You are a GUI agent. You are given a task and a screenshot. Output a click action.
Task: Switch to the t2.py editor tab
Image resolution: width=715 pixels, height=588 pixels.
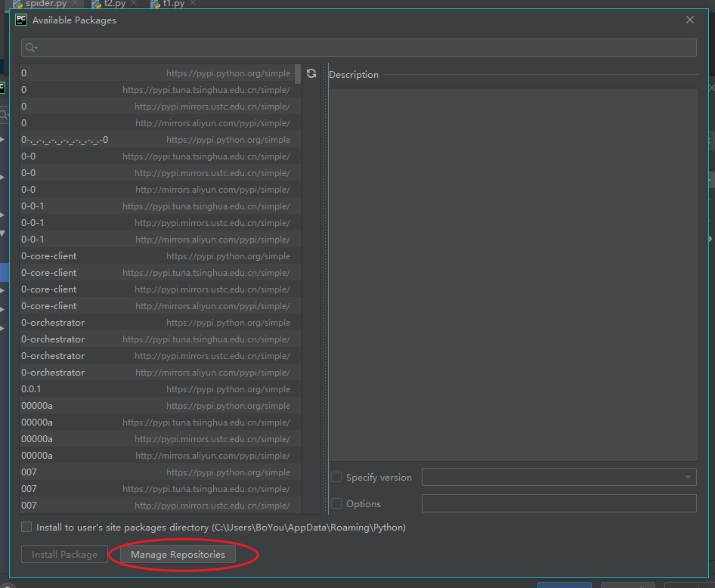114,4
